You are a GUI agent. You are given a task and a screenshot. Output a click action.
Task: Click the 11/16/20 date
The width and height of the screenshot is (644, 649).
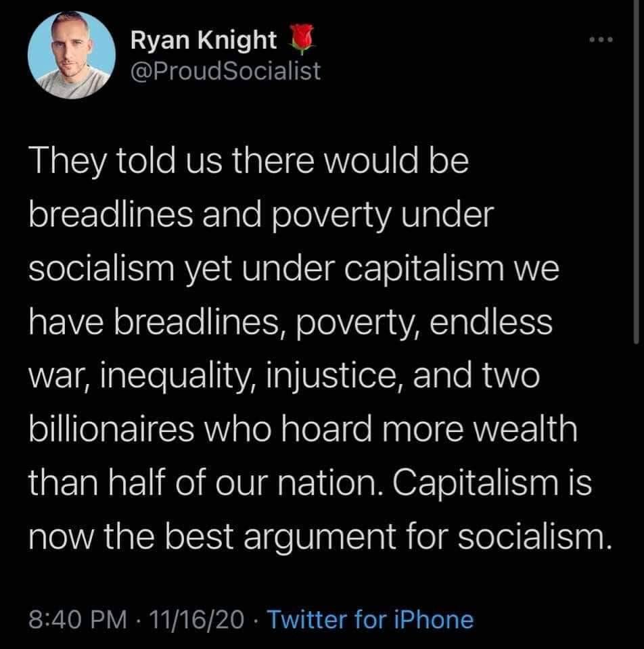click(196, 620)
